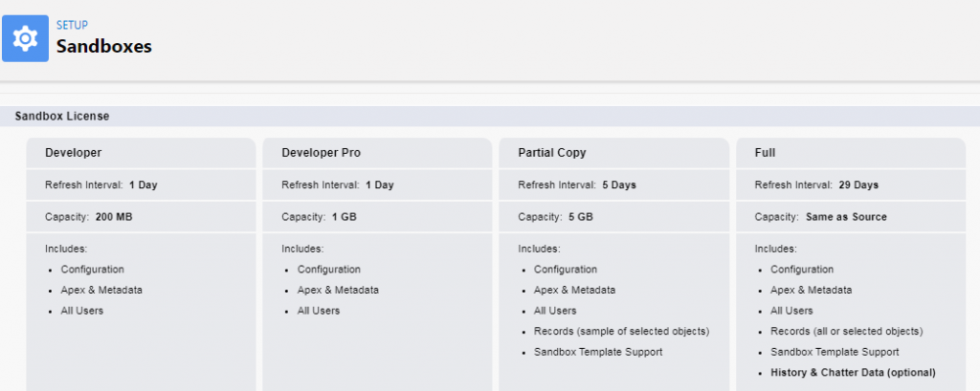Click Records (sample of selected objects) item

621,331
